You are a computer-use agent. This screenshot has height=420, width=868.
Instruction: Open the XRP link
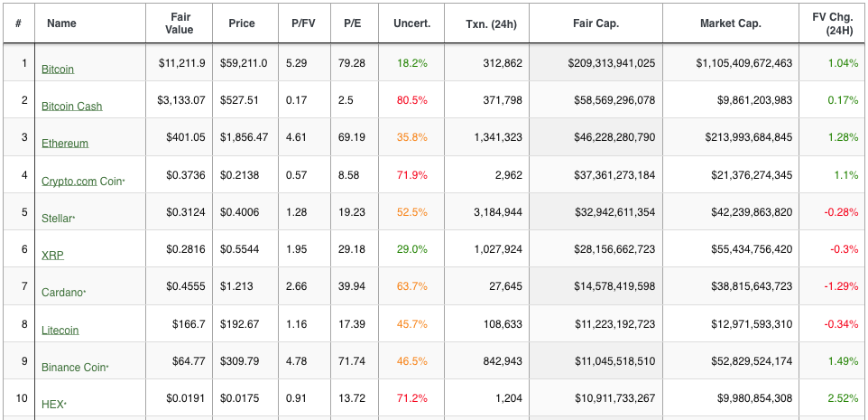(x=52, y=255)
